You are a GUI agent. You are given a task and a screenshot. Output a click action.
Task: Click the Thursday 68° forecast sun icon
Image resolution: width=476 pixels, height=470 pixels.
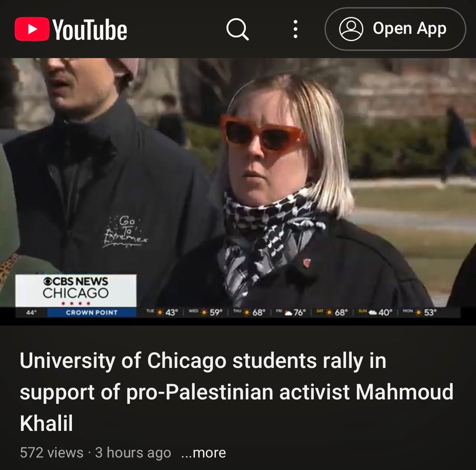coord(247,312)
